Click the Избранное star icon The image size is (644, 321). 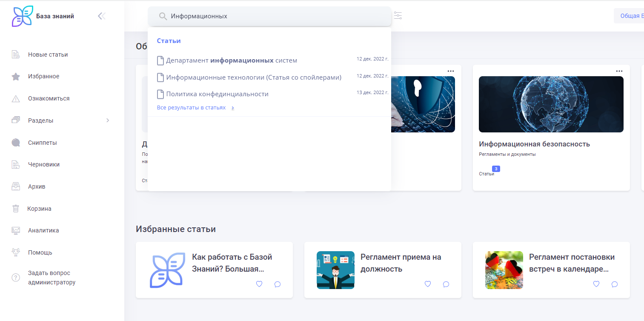point(16,77)
